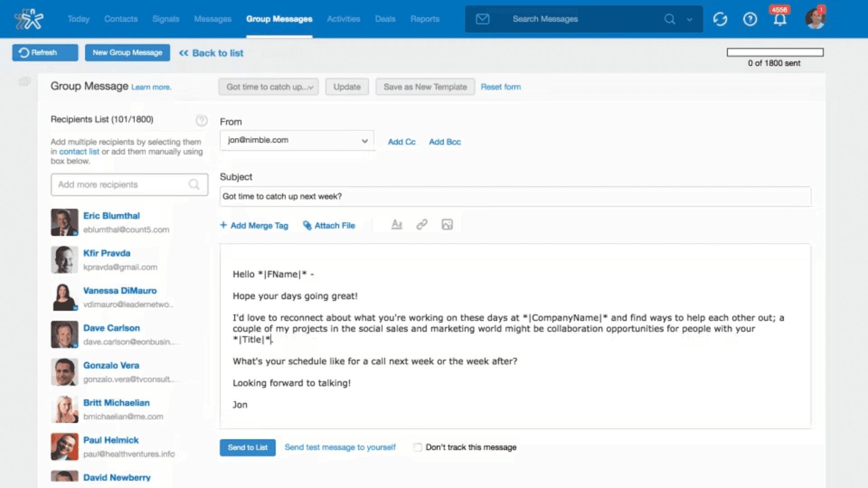Switch to the Signals tab
The height and width of the screenshot is (488, 868).
point(165,19)
